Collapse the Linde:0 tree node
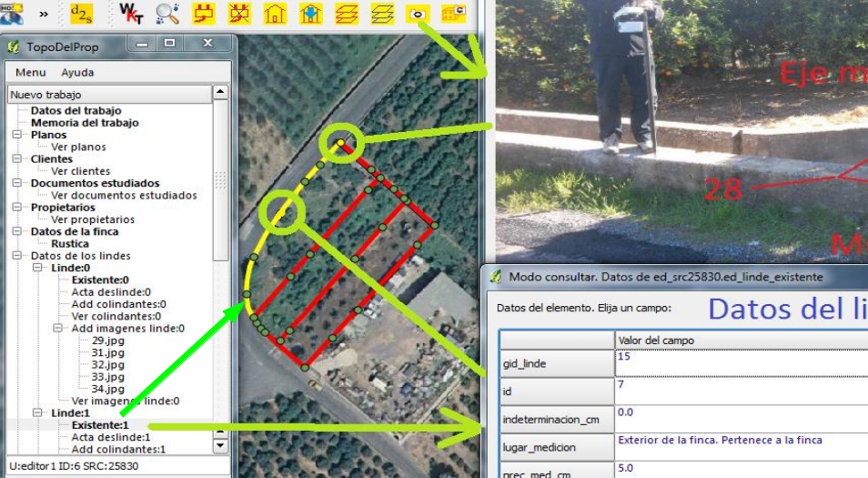 37,268
